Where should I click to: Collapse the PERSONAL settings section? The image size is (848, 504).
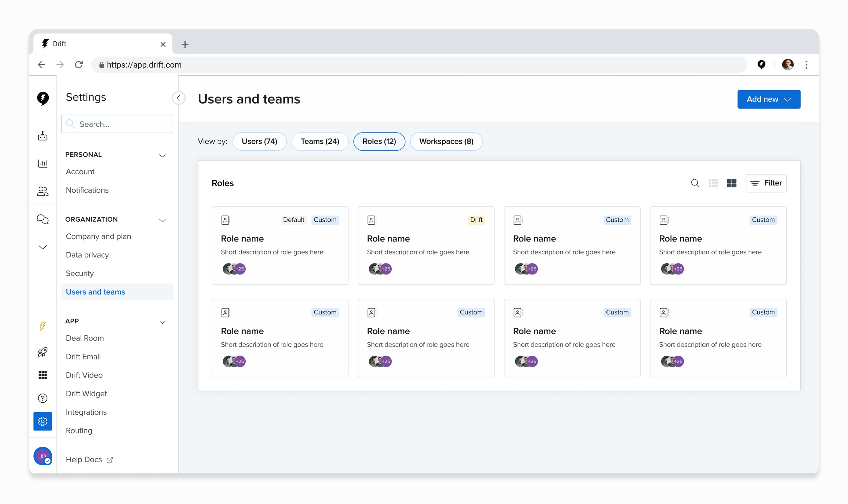162,155
